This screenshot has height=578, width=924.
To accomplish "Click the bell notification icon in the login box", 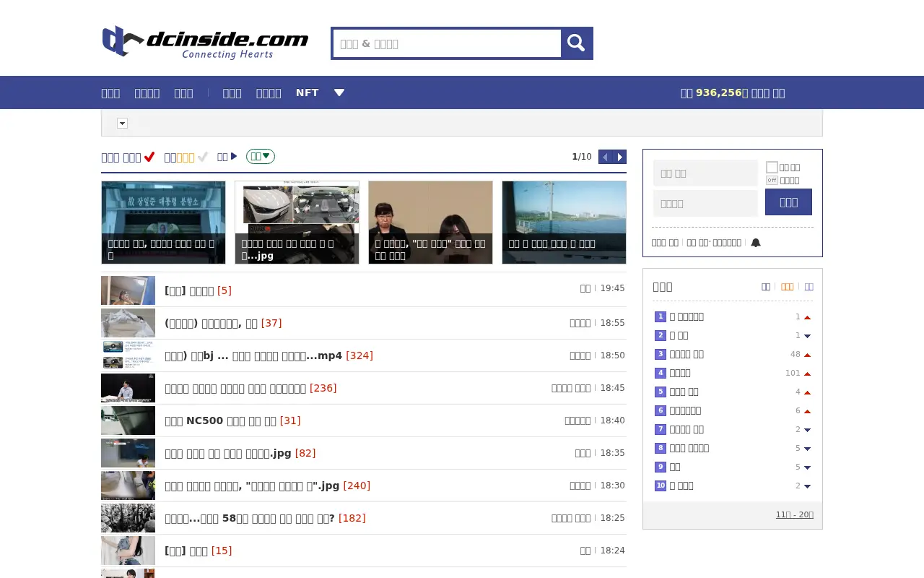I will click(756, 243).
